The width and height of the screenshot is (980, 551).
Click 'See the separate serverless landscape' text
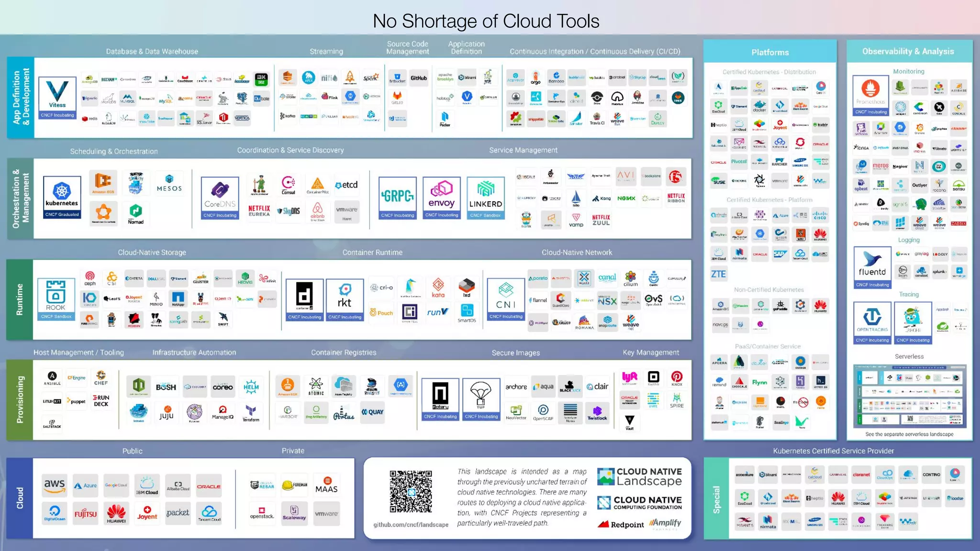pyautogui.click(x=909, y=434)
